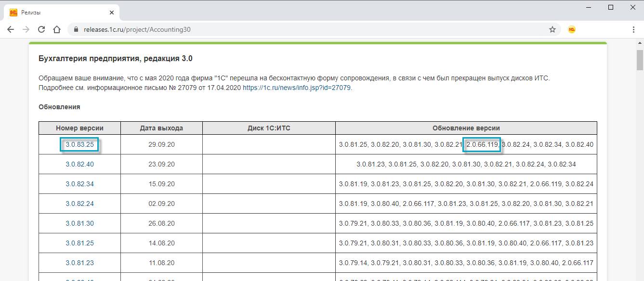This screenshot has width=644, height=281.
Task: Click the Обновления section heading
Action: pyautogui.click(x=59, y=107)
